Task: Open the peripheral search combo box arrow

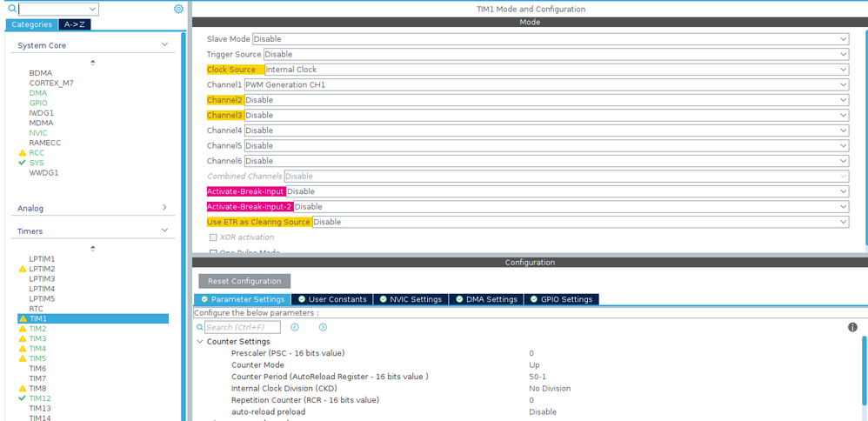Action: coord(93,9)
